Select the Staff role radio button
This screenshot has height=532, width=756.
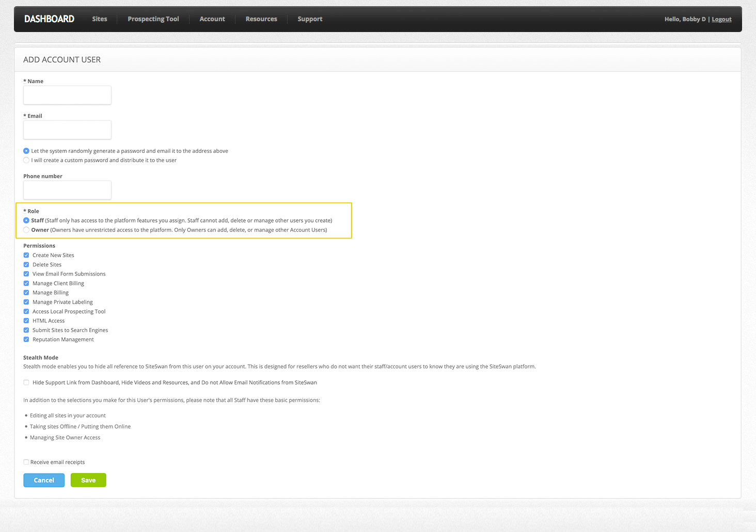pos(26,221)
